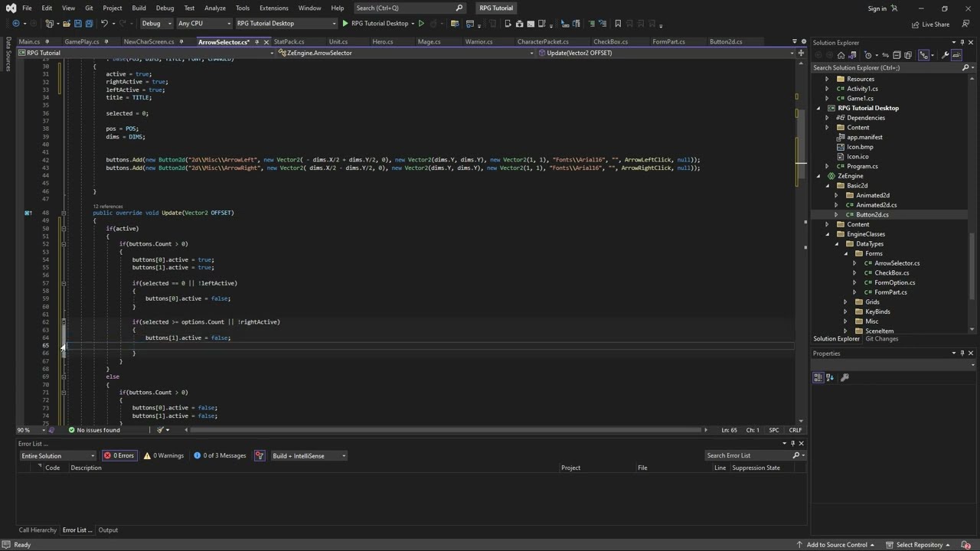Click the navigate backward arrow icon
This screenshot has height=551, width=980.
(15, 24)
